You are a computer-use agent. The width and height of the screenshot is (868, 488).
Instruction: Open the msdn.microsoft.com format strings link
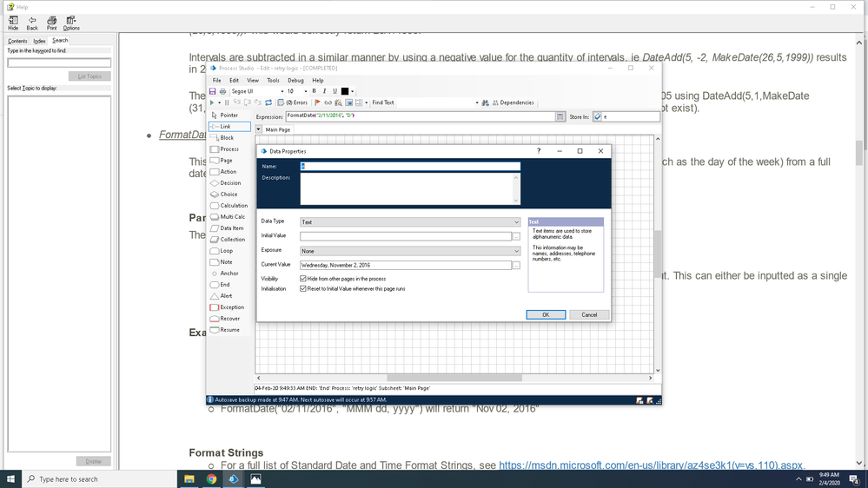click(653, 465)
